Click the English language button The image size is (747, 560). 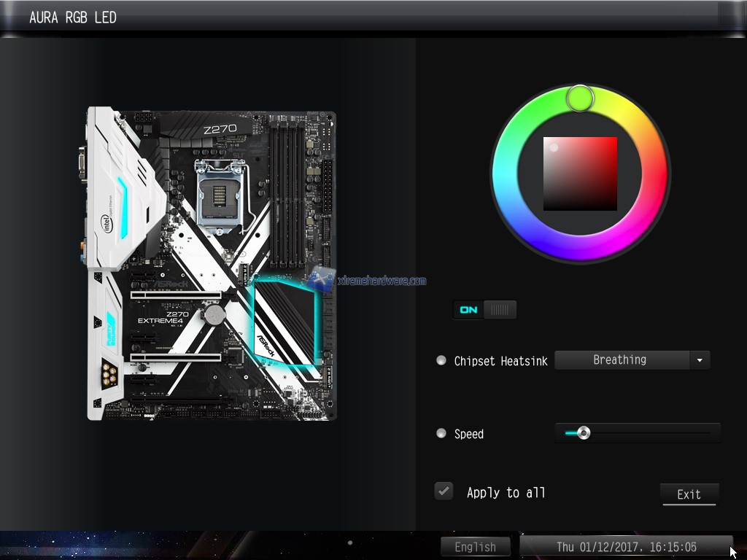[475, 547]
